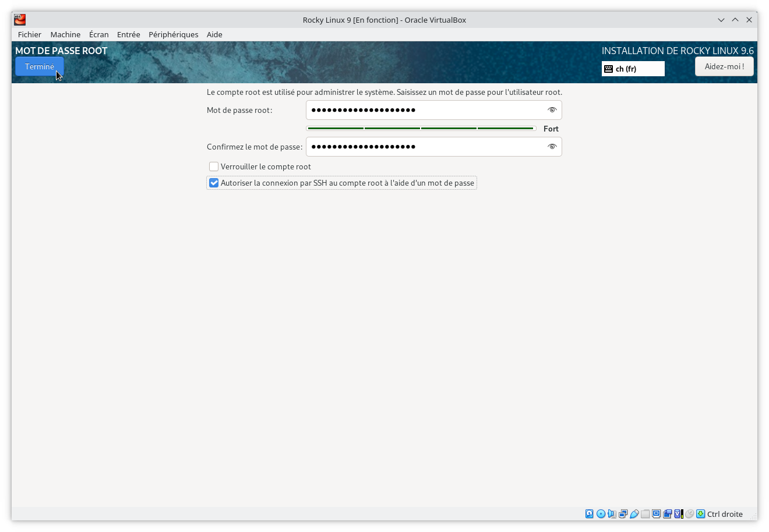The width and height of the screenshot is (769, 532).
Task: Click the USB devices status icon
Action: click(634, 514)
